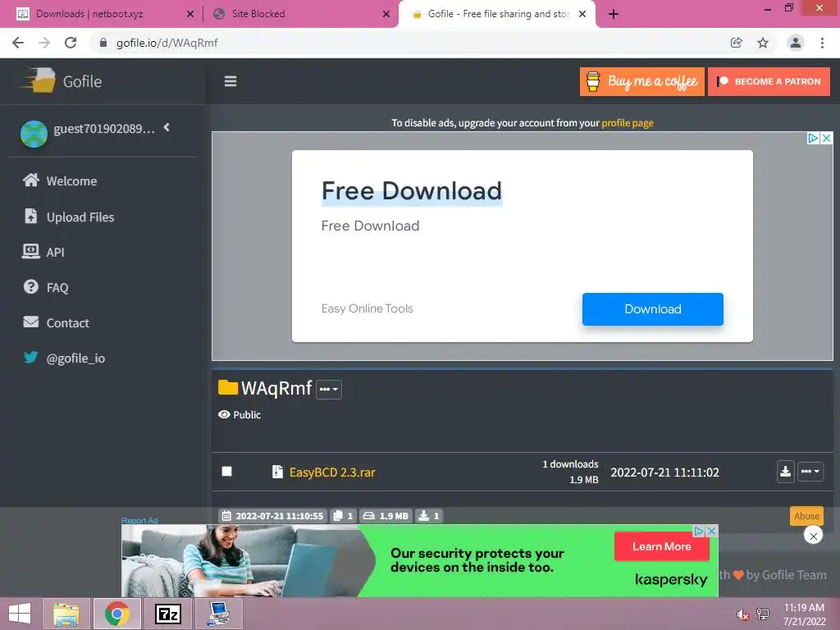Viewport: 840px width, 630px height.
Task: Click the muted volume tray icon
Action: 742,614
